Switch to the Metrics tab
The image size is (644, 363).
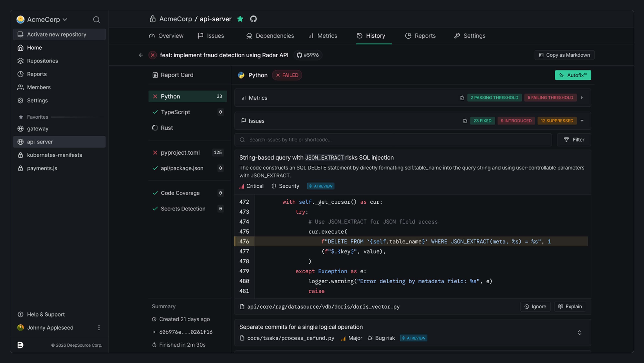click(x=323, y=36)
